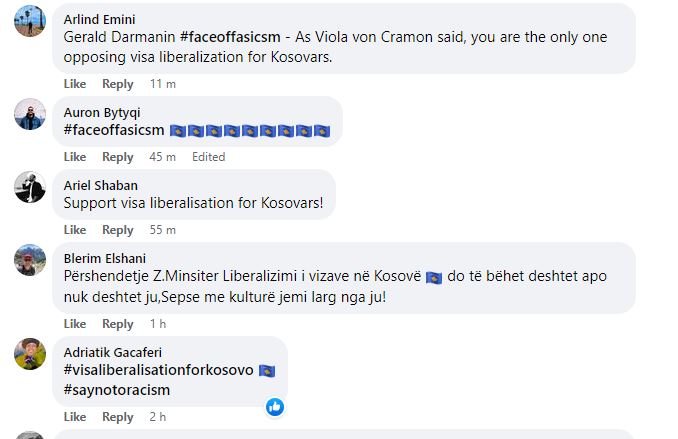The height and width of the screenshot is (439, 678).
Task: Open the #faceoffasicsm hashtag in Auron's comment
Action: (114, 130)
